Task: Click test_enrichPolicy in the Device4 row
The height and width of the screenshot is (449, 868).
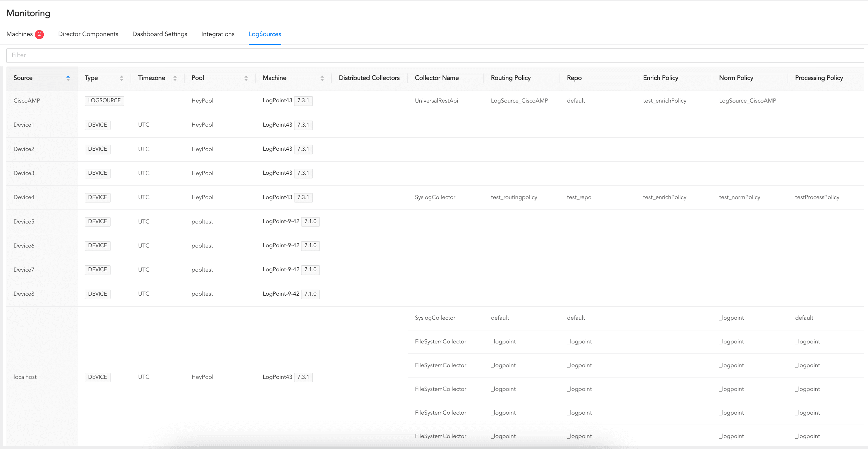Action: [664, 197]
